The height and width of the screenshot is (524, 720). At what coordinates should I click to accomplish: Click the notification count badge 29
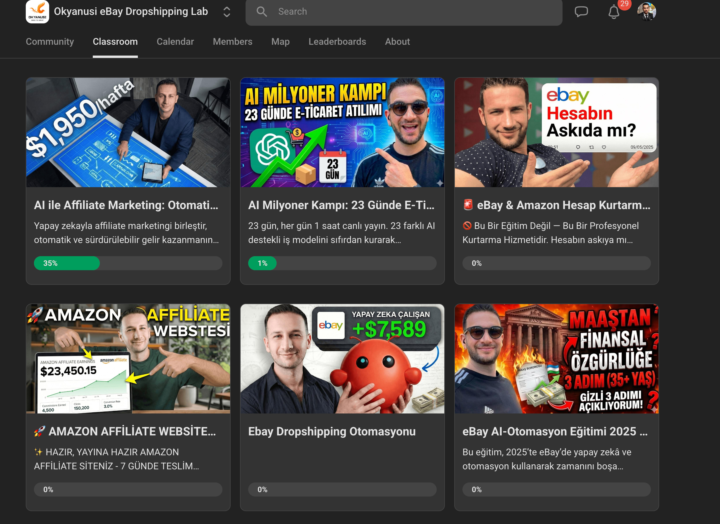pyautogui.click(x=624, y=4)
